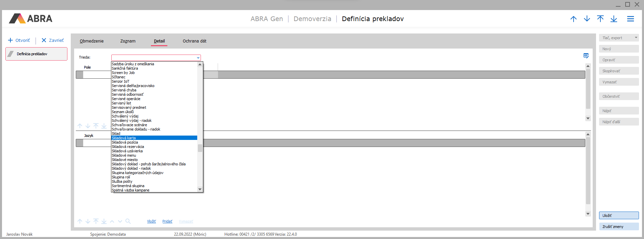
Task: Open the Tlač, export dropdown
Action: [x=619, y=38]
